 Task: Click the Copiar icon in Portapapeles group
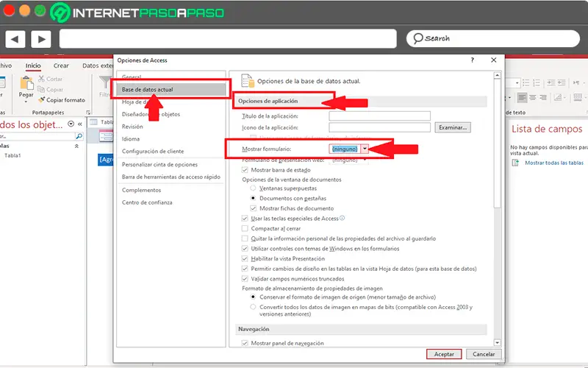(41, 89)
